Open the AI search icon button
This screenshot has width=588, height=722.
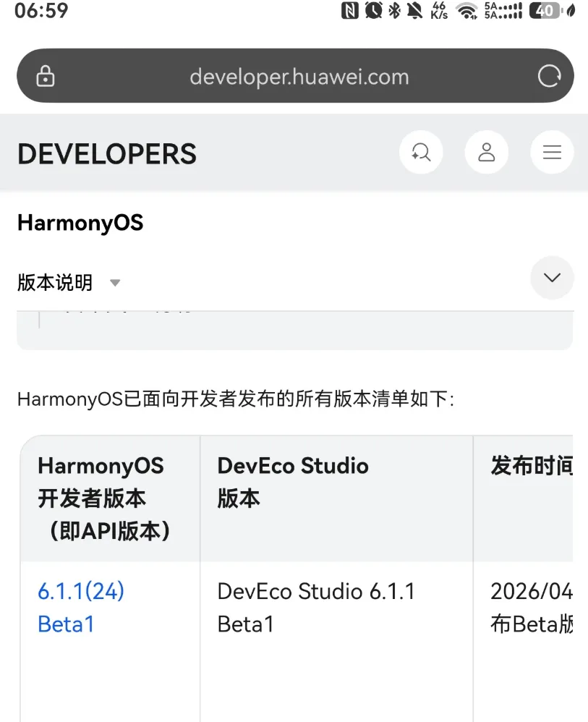pos(421,152)
